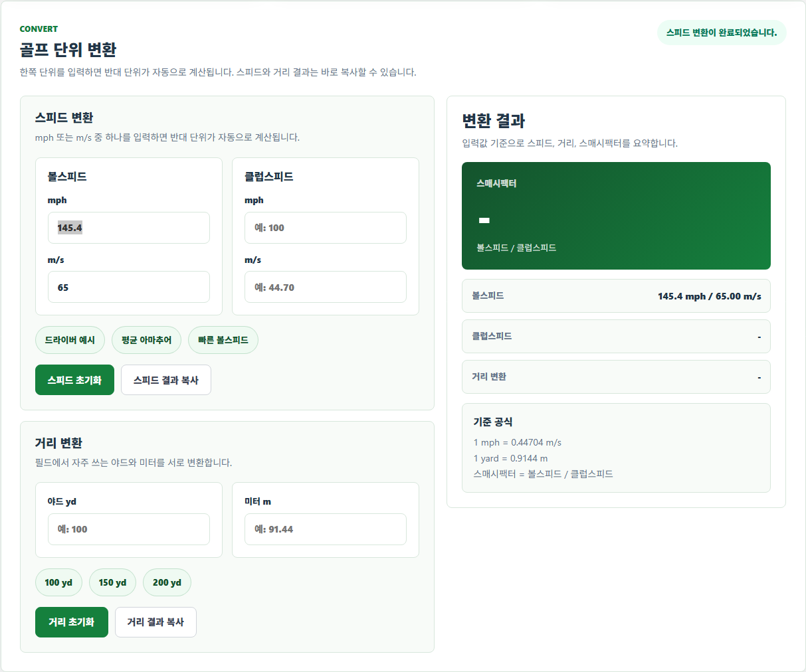Select the 200 yd preset chip
This screenshot has width=806, height=672.
coord(167,582)
